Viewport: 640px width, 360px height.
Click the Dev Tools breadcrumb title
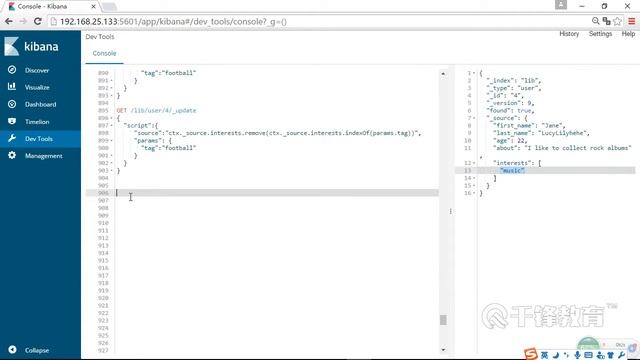[100, 37]
